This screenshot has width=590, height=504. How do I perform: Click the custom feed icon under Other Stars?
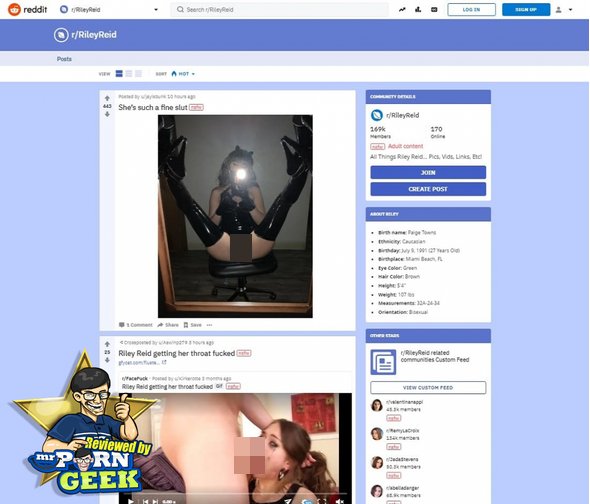click(x=383, y=362)
